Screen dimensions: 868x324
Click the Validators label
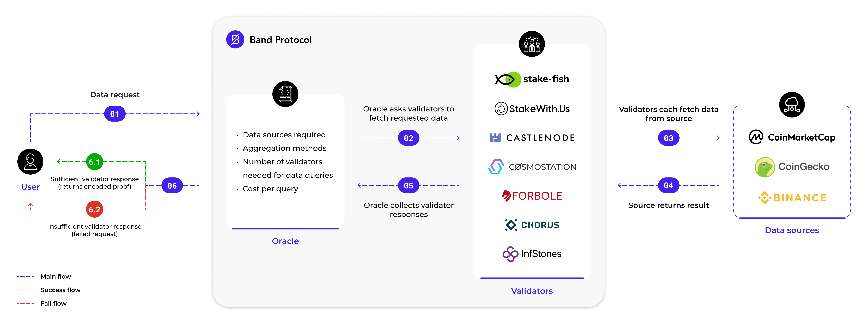click(532, 291)
